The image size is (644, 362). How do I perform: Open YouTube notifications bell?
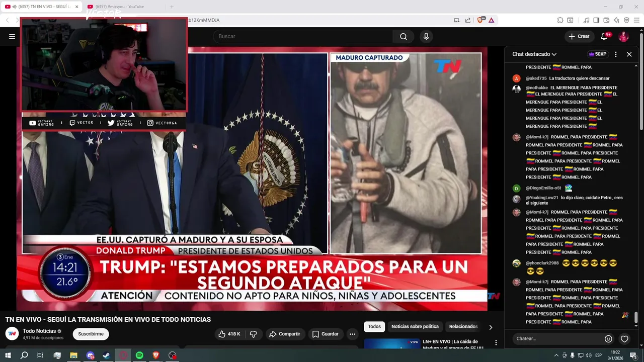[605, 36]
